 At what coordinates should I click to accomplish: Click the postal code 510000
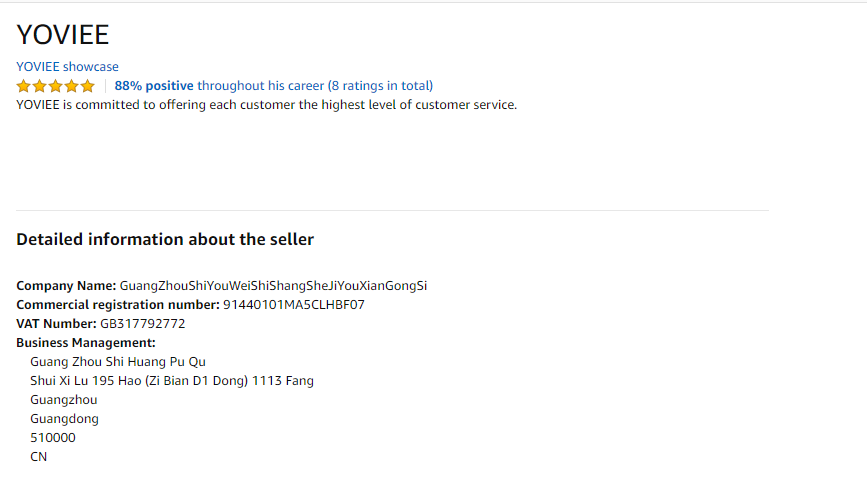[x=53, y=438]
